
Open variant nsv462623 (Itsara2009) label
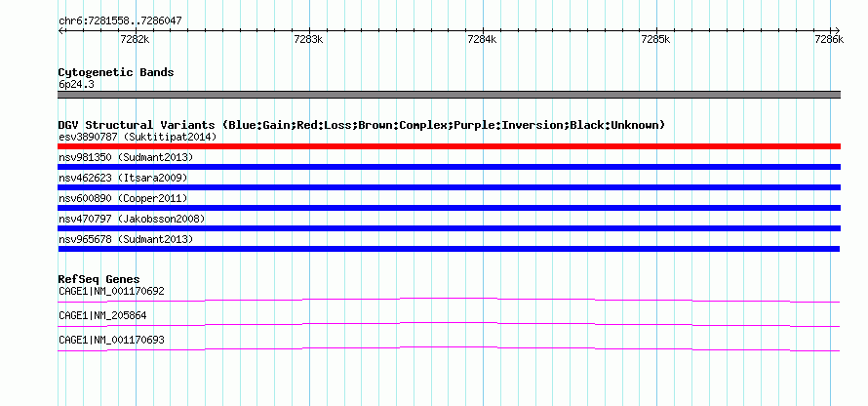(123, 178)
